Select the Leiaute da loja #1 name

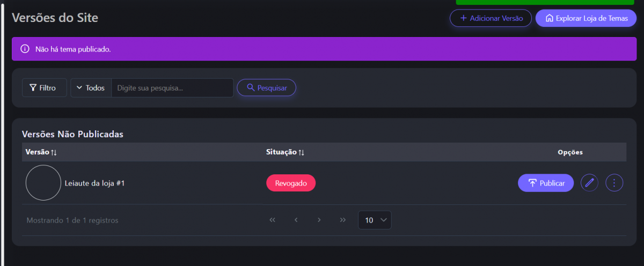coord(94,183)
